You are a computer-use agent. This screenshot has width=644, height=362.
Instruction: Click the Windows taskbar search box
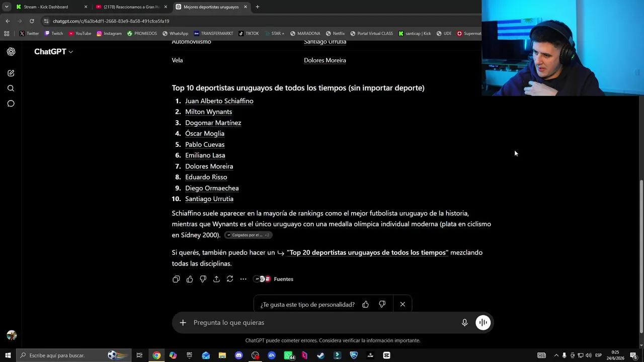coord(74,355)
